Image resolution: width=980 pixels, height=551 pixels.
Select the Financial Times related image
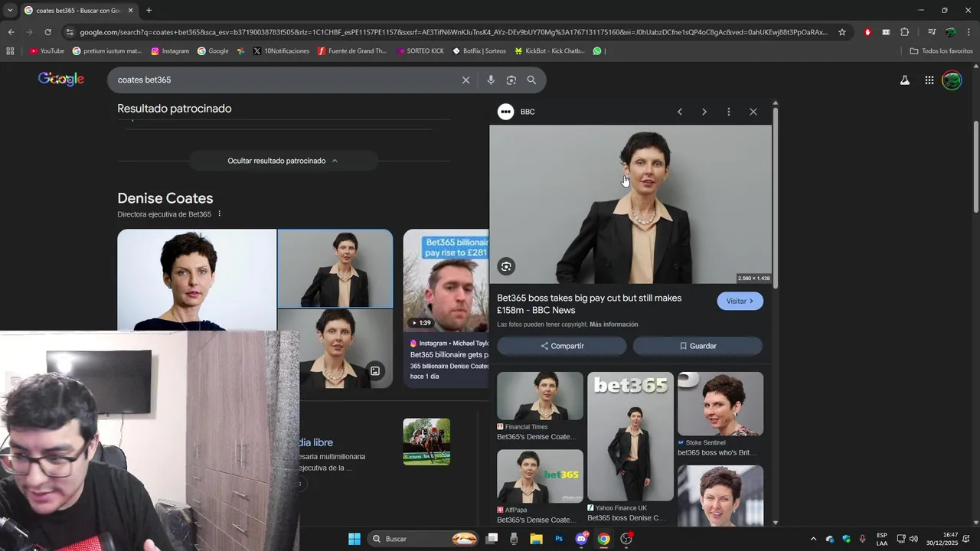tap(540, 396)
